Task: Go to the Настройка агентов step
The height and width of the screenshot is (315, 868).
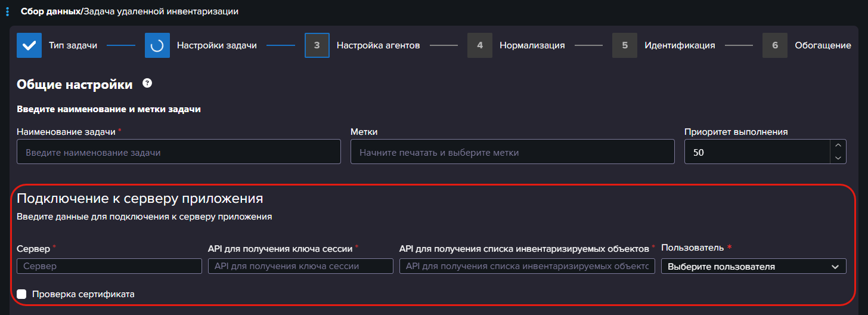Action: pos(378,45)
